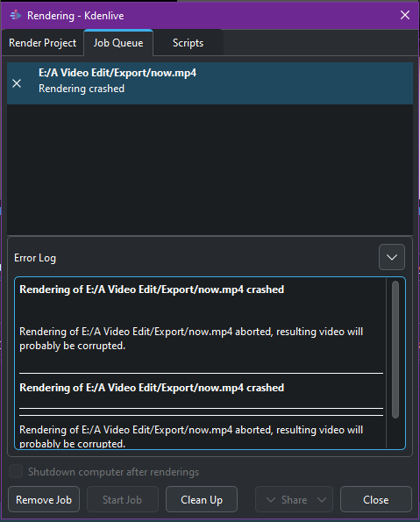Image resolution: width=420 pixels, height=522 pixels.
Task: Click the Error Log vertical scrollbar
Action: click(395, 349)
